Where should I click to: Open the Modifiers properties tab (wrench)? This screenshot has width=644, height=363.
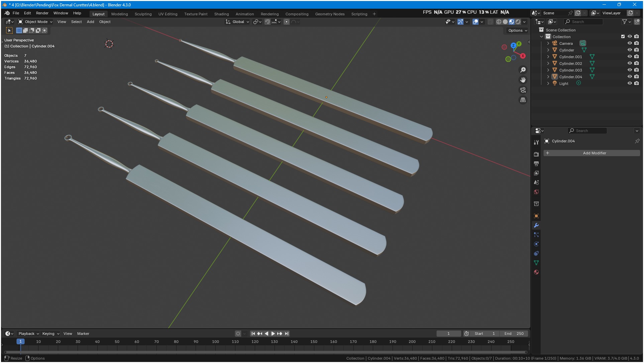point(536,225)
